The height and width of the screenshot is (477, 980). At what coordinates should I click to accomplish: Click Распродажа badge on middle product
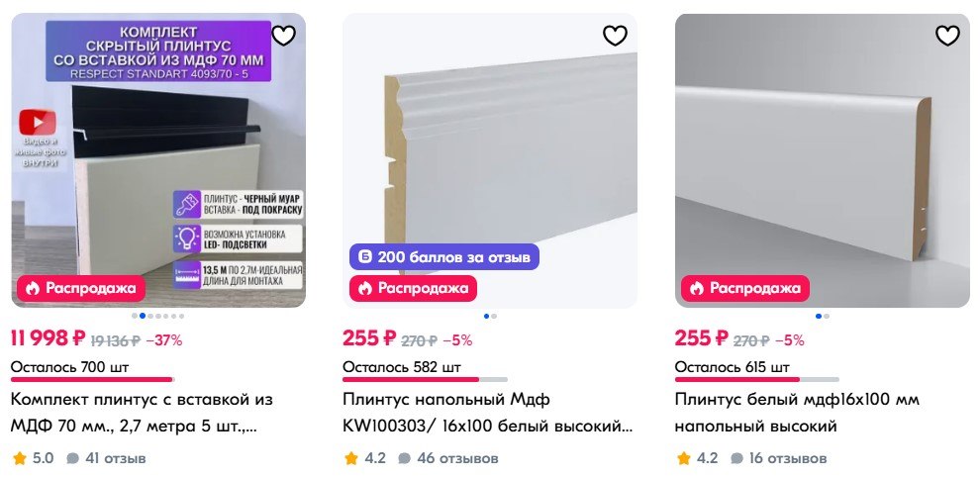pyautogui.click(x=413, y=288)
